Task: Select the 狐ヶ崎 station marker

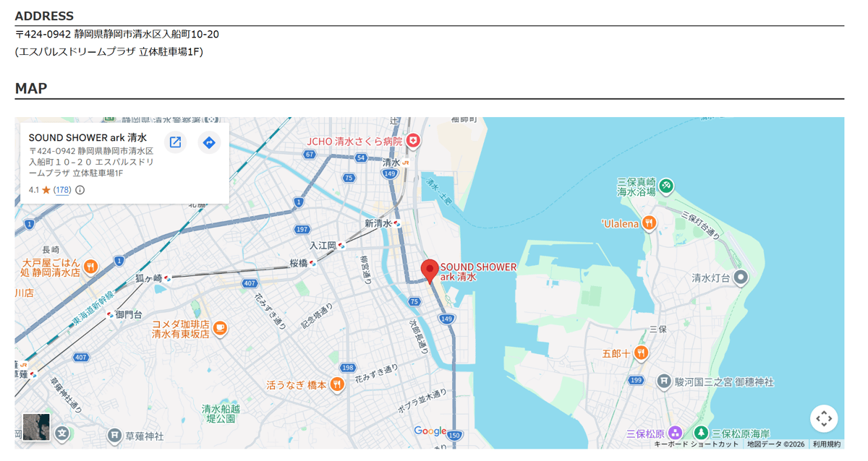Action: click(168, 277)
